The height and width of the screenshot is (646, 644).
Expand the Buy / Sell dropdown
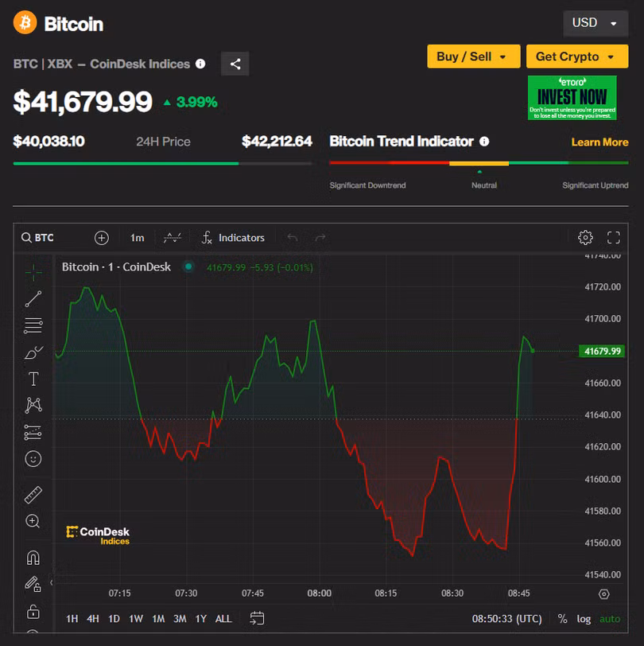pyautogui.click(x=473, y=56)
